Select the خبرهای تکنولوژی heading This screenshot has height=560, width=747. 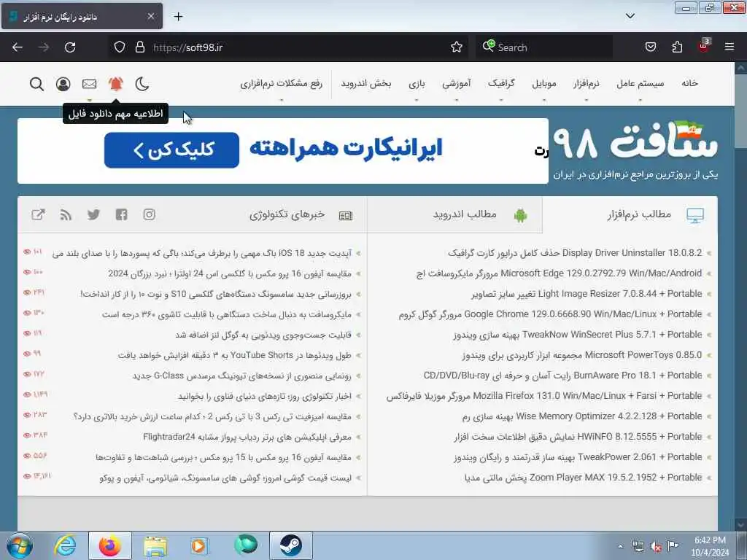287,215
